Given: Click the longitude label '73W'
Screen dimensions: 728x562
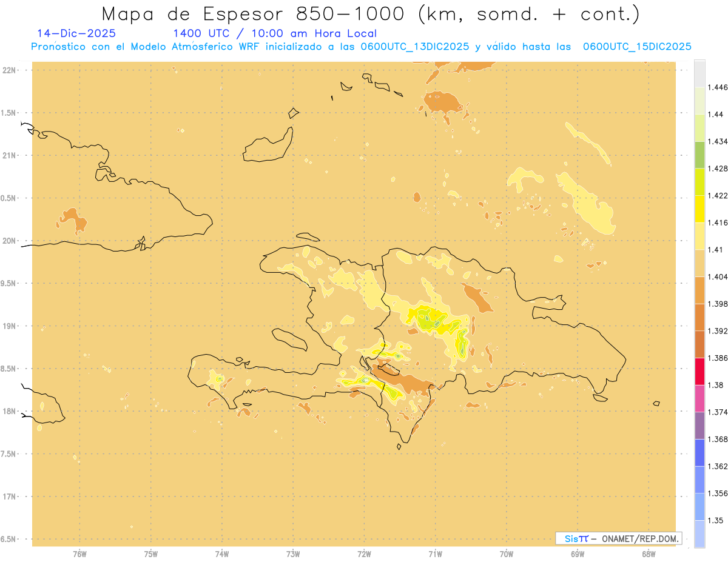Looking at the screenshot, I should click(x=293, y=554).
